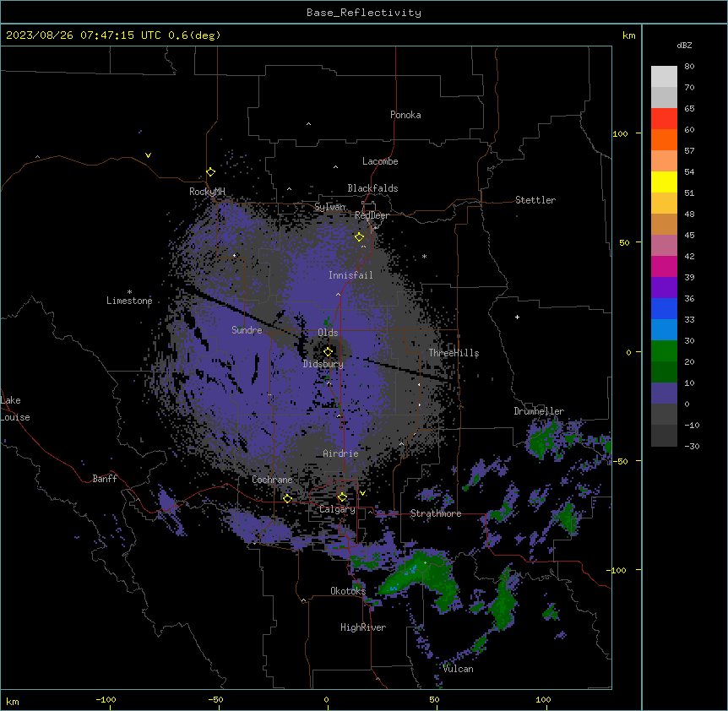
Task: Click the yellow 54 dBZ legend color
Action: click(x=664, y=182)
